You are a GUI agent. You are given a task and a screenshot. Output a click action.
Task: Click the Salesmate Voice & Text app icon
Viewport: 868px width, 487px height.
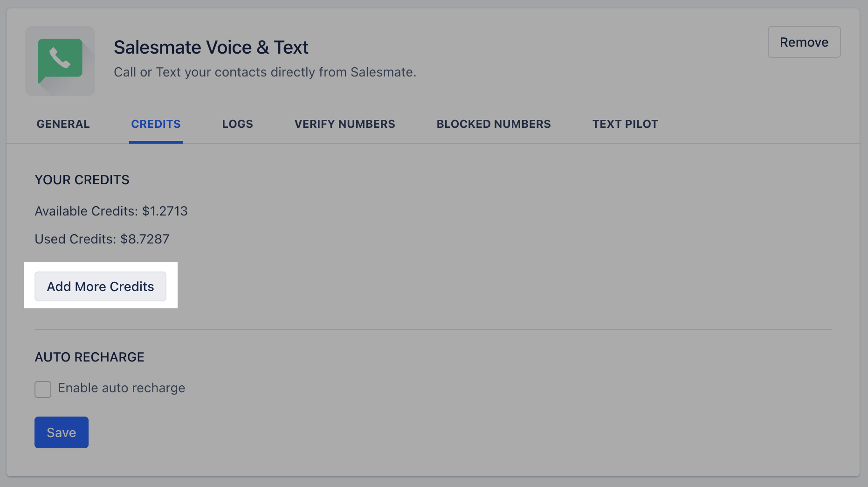tap(60, 61)
